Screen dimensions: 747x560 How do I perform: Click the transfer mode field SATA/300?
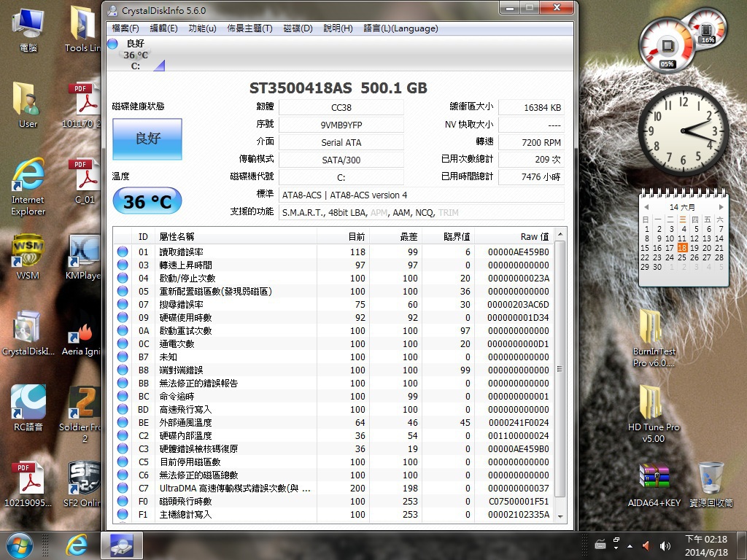click(x=341, y=160)
